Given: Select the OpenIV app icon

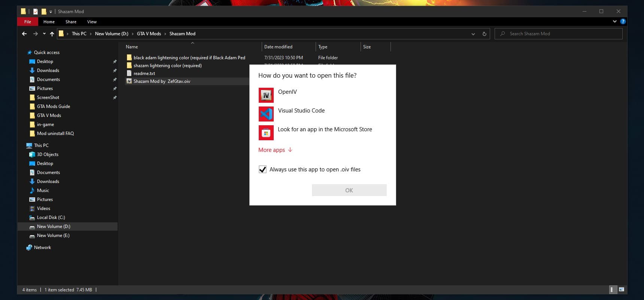Looking at the screenshot, I should [x=266, y=95].
